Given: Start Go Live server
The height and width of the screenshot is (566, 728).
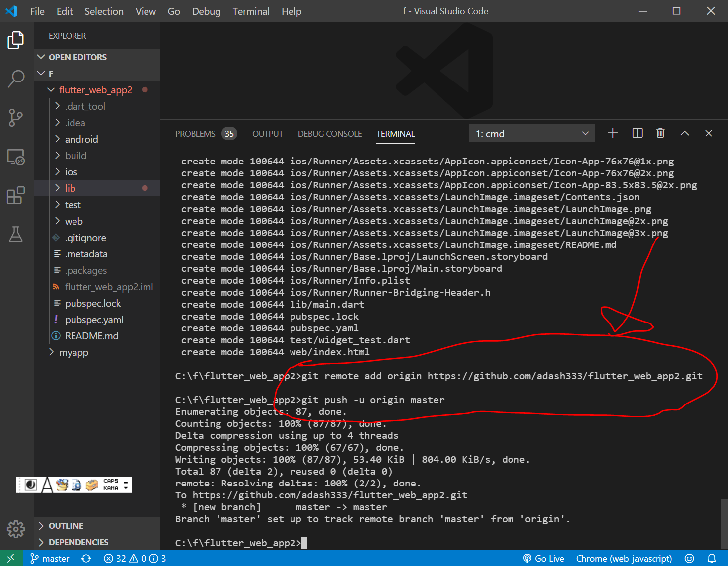Looking at the screenshot, I should (x=543, y=558).
